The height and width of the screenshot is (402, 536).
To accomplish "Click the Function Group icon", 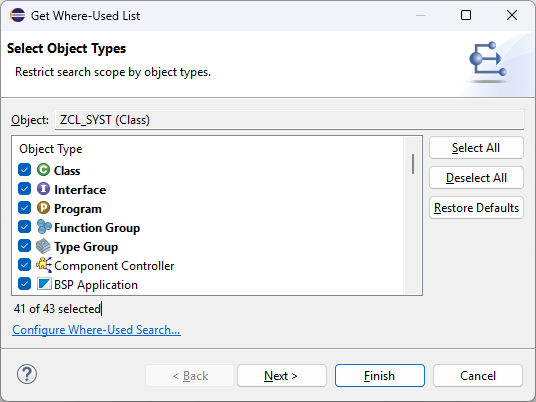I will pyautogui.click(x=44, y=227).
